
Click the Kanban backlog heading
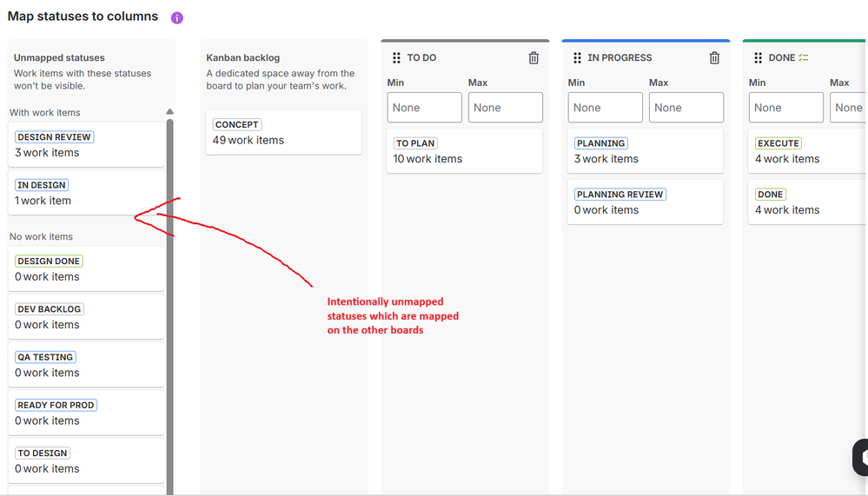click(x=243, y=57)
